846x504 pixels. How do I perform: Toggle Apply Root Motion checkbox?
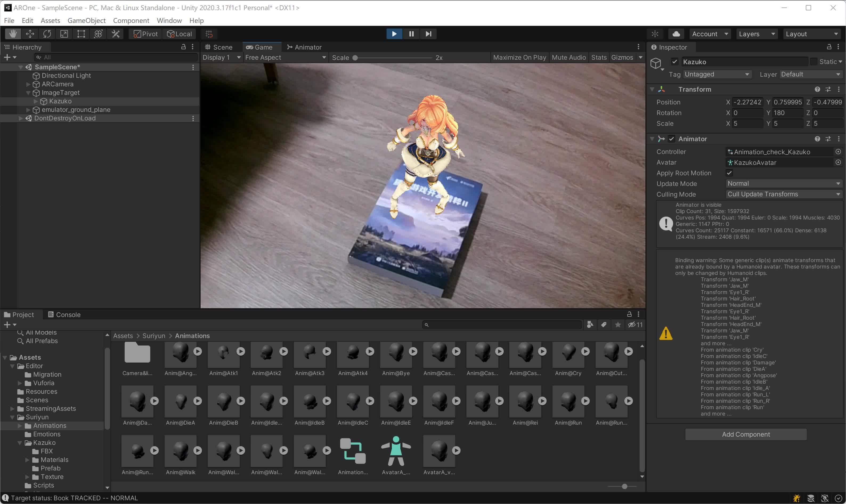tap(729, 173)
